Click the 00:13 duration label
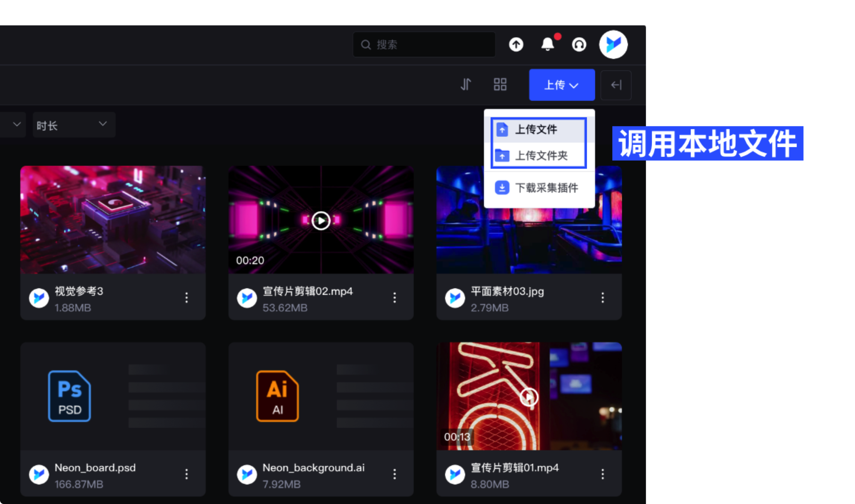 [457, 437]
